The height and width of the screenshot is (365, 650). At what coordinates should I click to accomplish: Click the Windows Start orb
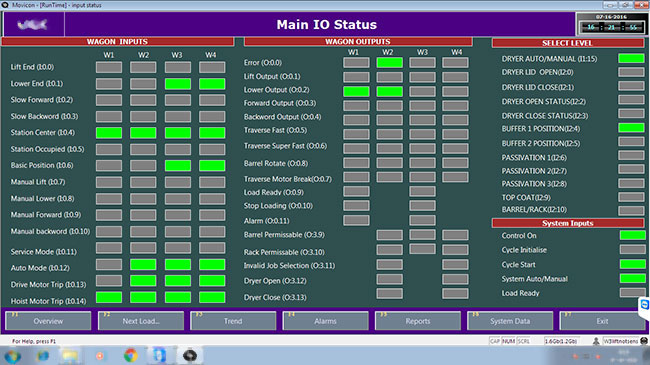[x=13, y=356]
